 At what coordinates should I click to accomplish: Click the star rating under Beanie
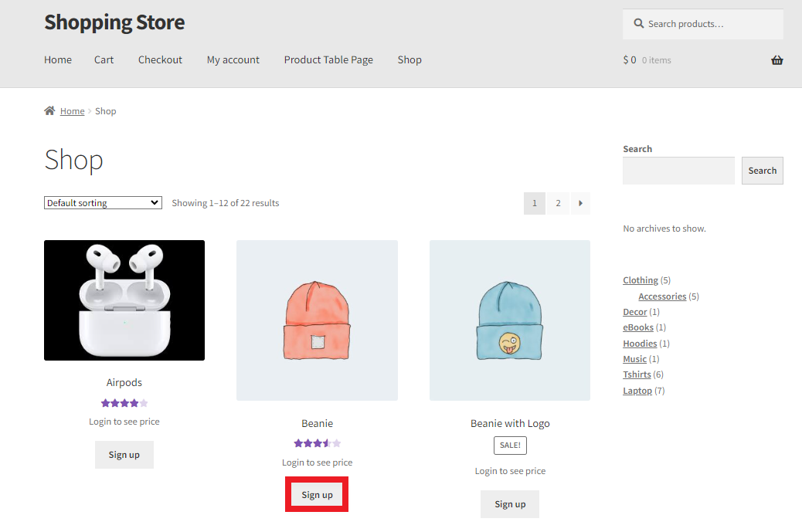(x=317, y=442)
